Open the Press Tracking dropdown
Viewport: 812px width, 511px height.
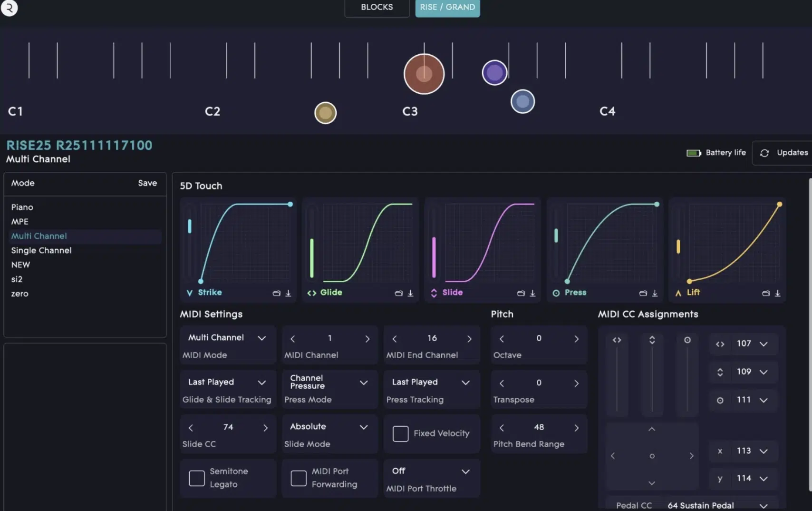point(431,382)
